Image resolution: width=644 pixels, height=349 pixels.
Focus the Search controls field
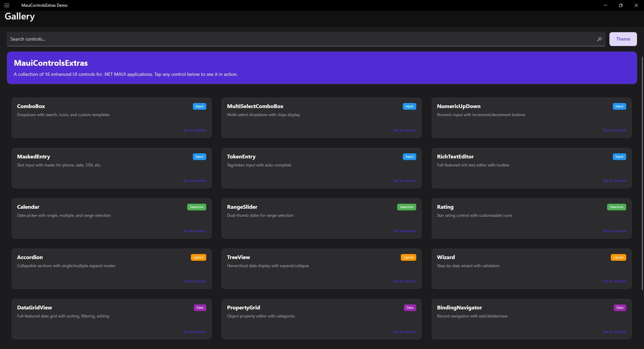(306, 39)
